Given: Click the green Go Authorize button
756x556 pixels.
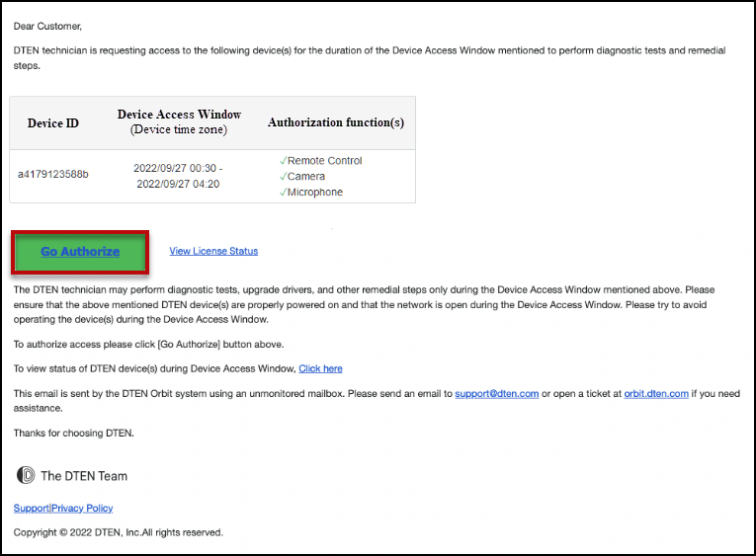Looking at the screenshot, I should pyautogui.click(x=80, y=252).
